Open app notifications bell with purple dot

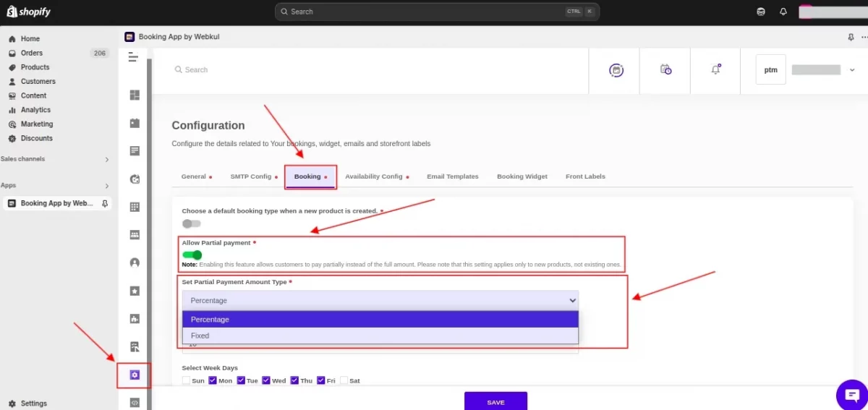716,69
